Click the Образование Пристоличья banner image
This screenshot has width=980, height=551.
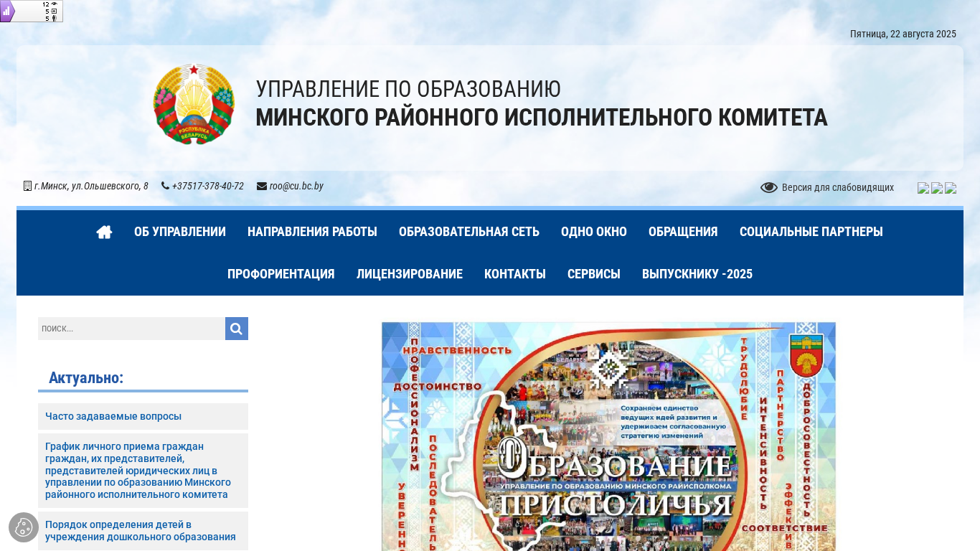[x=608, y=436]
